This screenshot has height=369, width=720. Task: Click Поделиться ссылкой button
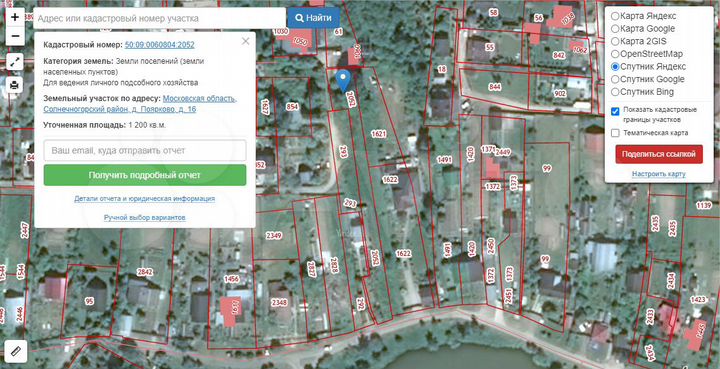click(659, 154)
